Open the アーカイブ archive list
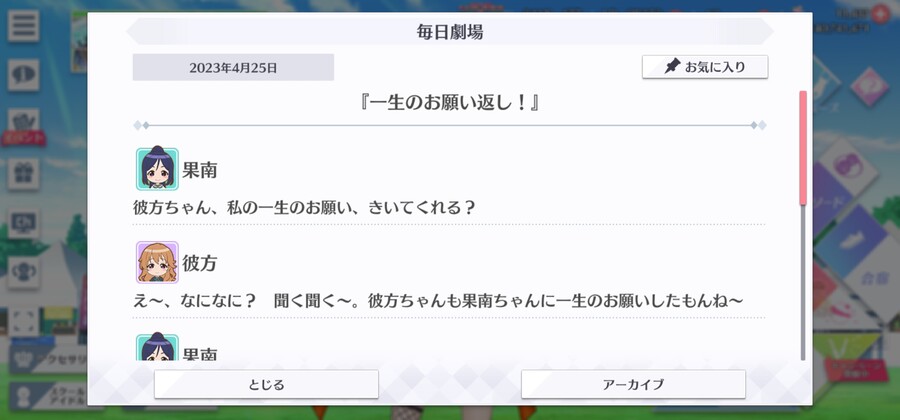The height and width of the screenshot is (420, 900). (633, 384)
